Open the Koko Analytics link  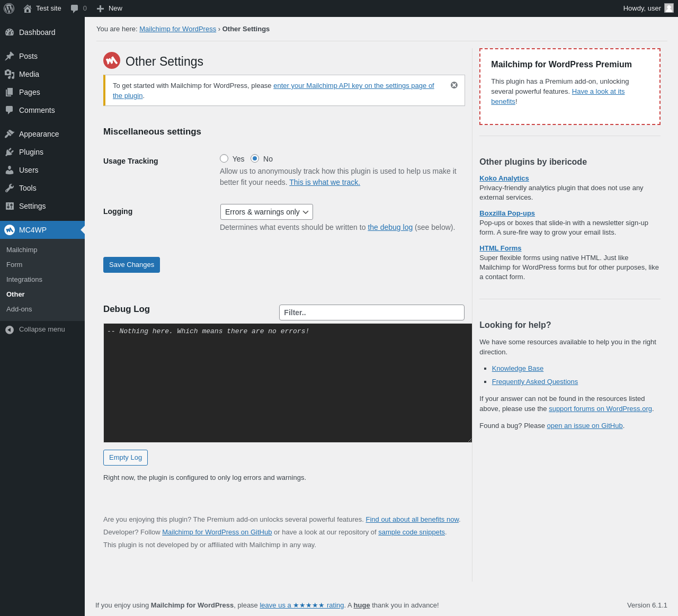(504, 178)
